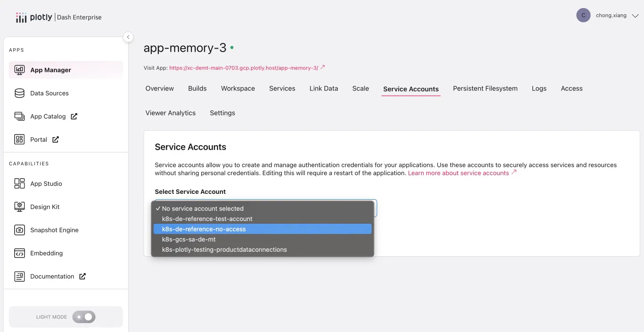Choose 'No service account selected' option
The width and height of the screenshot is (644, 332).
click(263, 209)
